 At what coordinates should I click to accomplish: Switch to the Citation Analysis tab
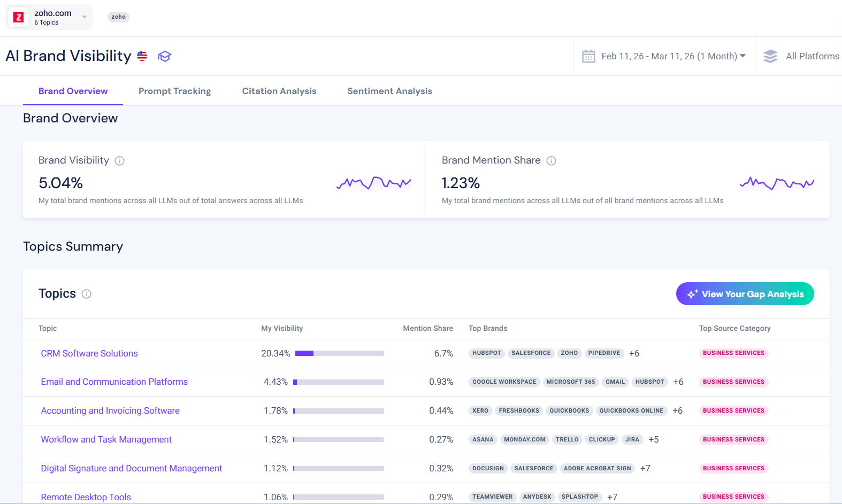pos(279,91)
